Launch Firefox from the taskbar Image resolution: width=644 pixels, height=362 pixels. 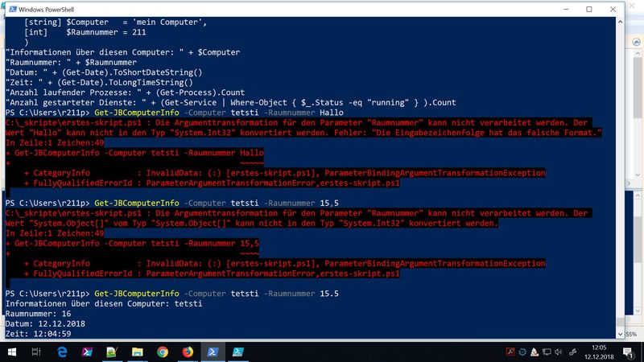click(x=188, y=352)
